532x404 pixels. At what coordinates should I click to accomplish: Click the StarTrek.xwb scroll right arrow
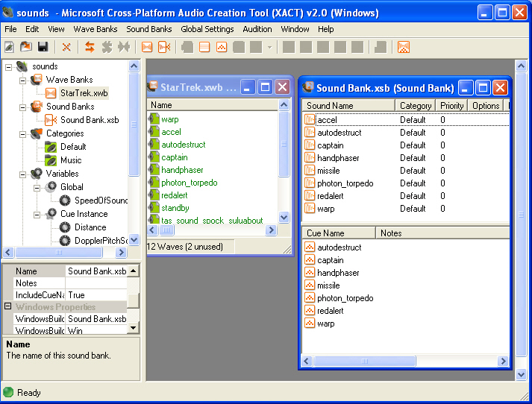point(270,230)
